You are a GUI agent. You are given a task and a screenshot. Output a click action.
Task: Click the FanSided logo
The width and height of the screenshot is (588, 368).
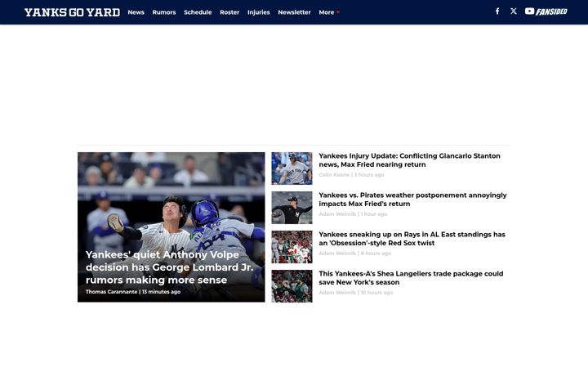[x=551, y=11]
